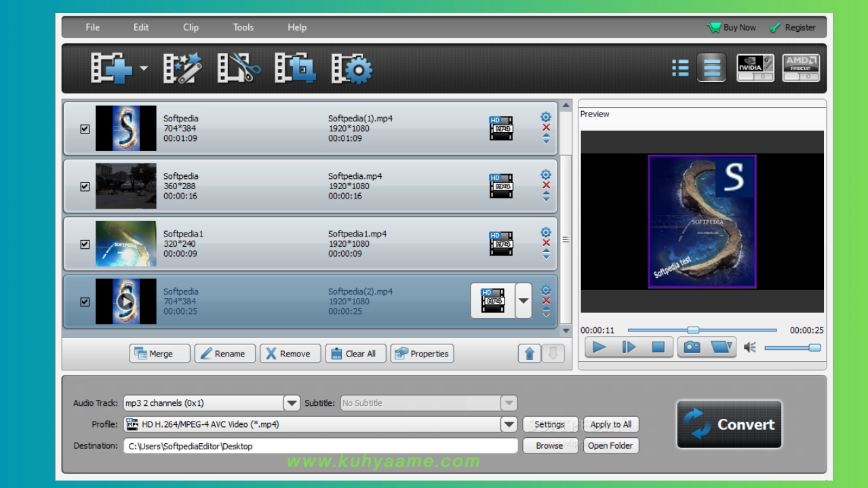Click Open Folder button
868x488 pixels.
pyautogui.click(x=610, y=445)
